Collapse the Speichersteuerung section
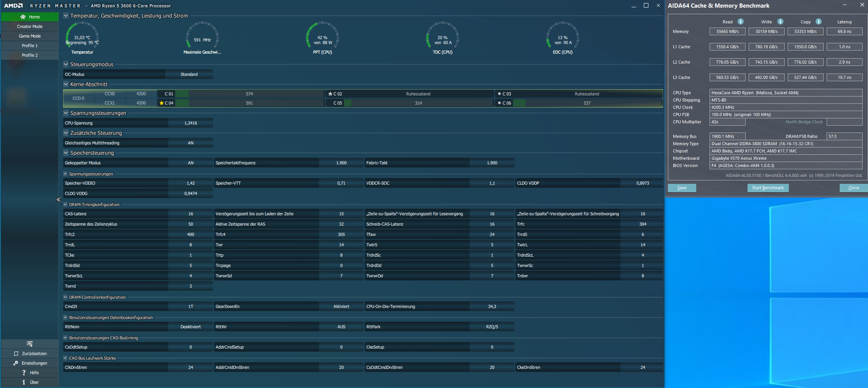The image size is (868, 388). (66, 153)
